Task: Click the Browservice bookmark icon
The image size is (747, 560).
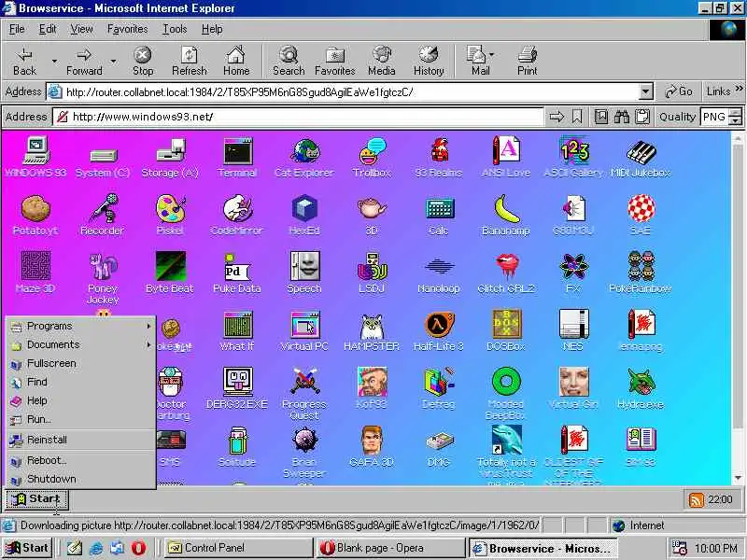Action: (x=577, y=117)
